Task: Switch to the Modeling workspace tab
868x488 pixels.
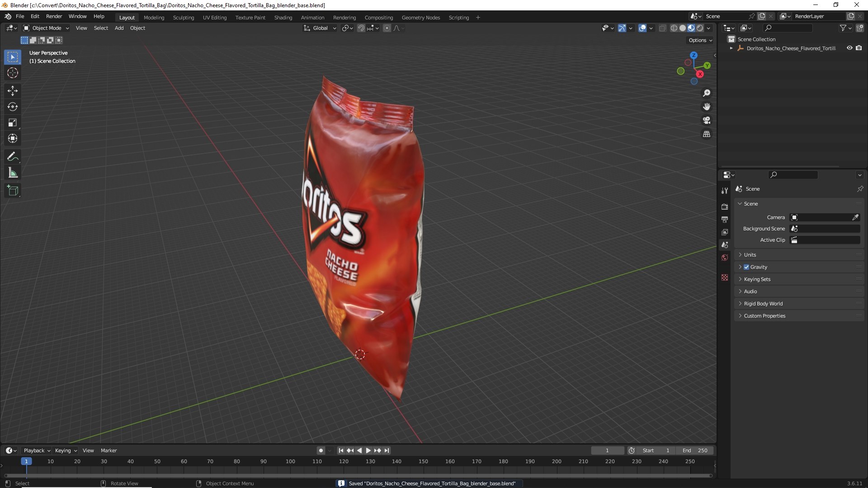Action: coord(154,18)
